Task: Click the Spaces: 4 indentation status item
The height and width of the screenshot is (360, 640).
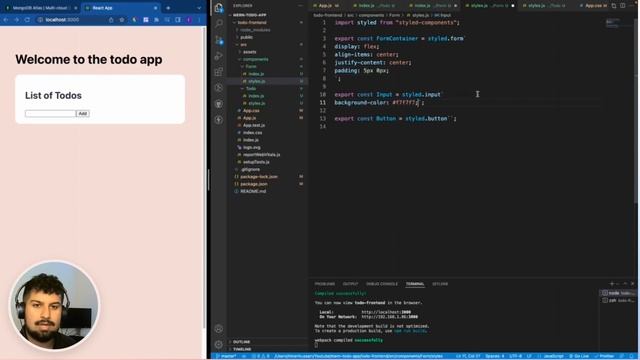Action: (x=495, y=356)
